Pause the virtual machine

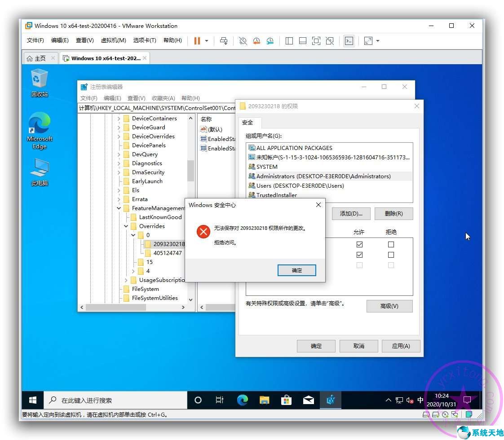198,41
